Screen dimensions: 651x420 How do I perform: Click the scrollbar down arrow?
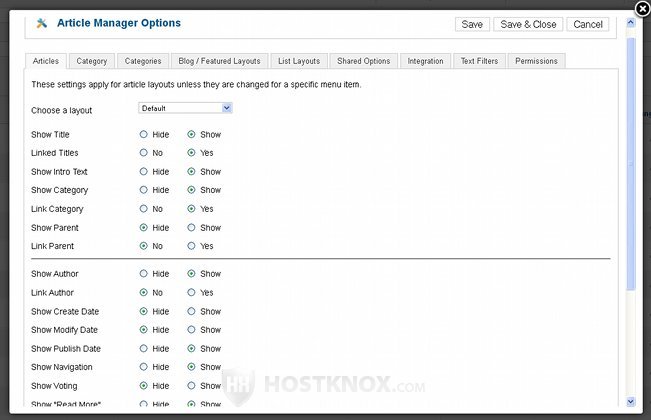coord(630,401)
